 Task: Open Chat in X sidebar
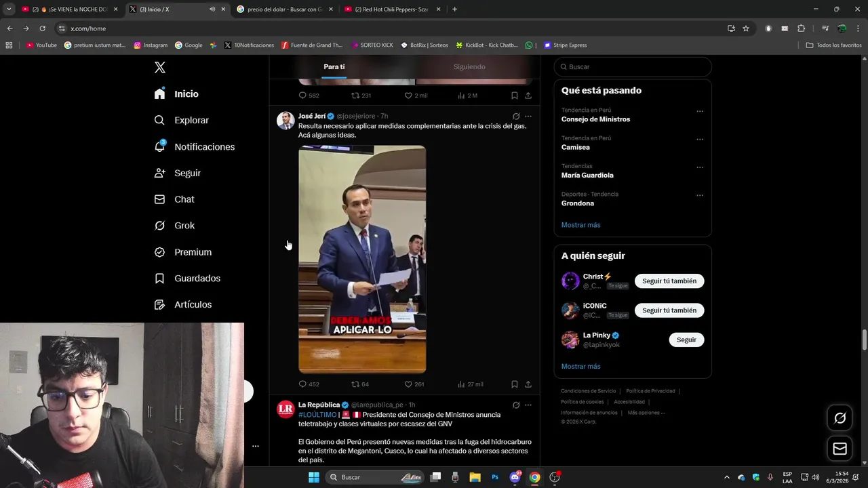[174, 199]
